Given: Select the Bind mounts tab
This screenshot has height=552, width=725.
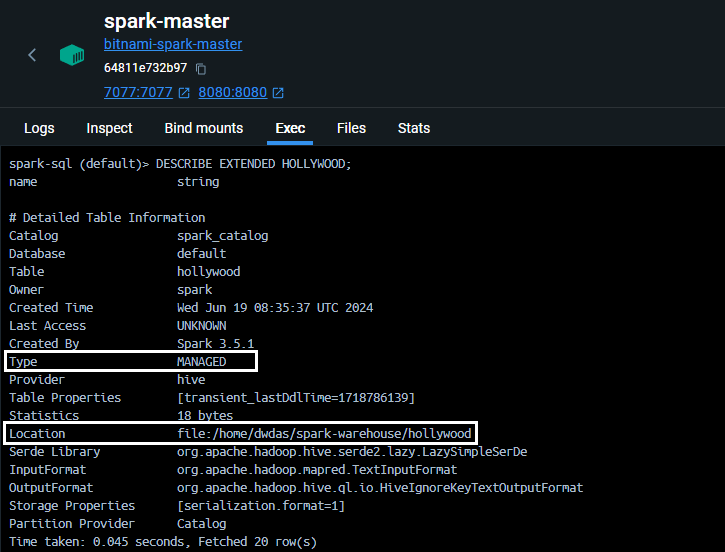Looking at the screenshot, I should pyautogui.click(x=204, y=128).
